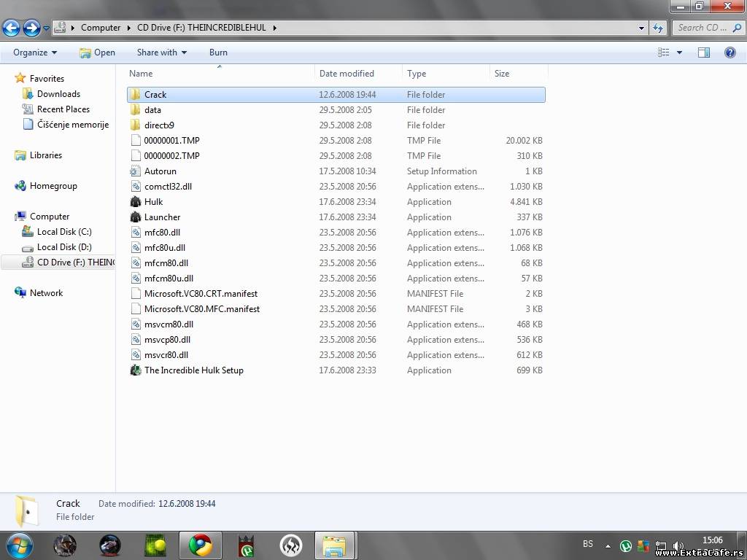Open Recent Places in the navigation pane

click(63, 109)
